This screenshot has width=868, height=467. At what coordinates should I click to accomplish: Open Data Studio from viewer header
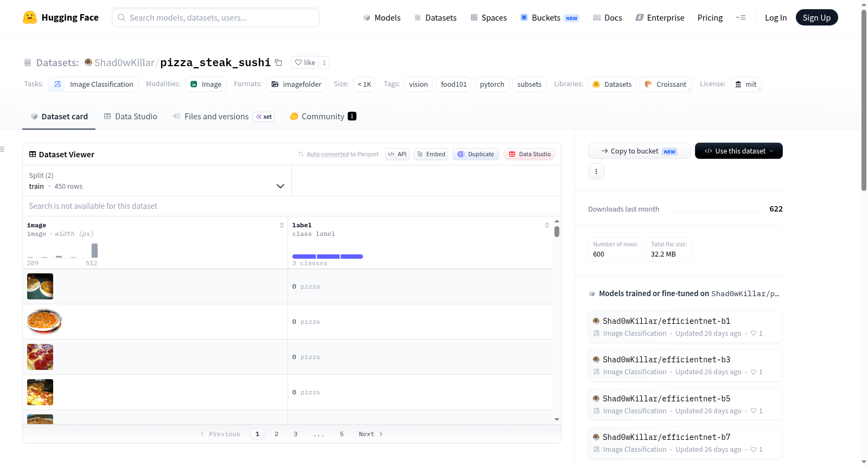click(x=529, y=154)
